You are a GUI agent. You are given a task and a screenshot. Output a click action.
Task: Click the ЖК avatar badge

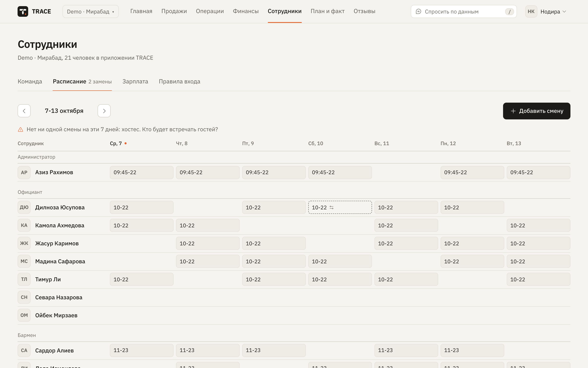click(x=24, y=243)
